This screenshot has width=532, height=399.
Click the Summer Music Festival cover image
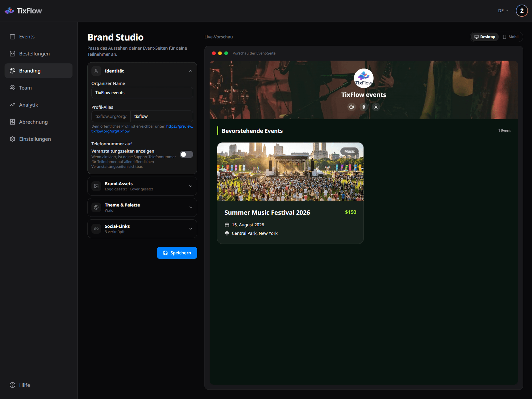[x=290, y=172]
